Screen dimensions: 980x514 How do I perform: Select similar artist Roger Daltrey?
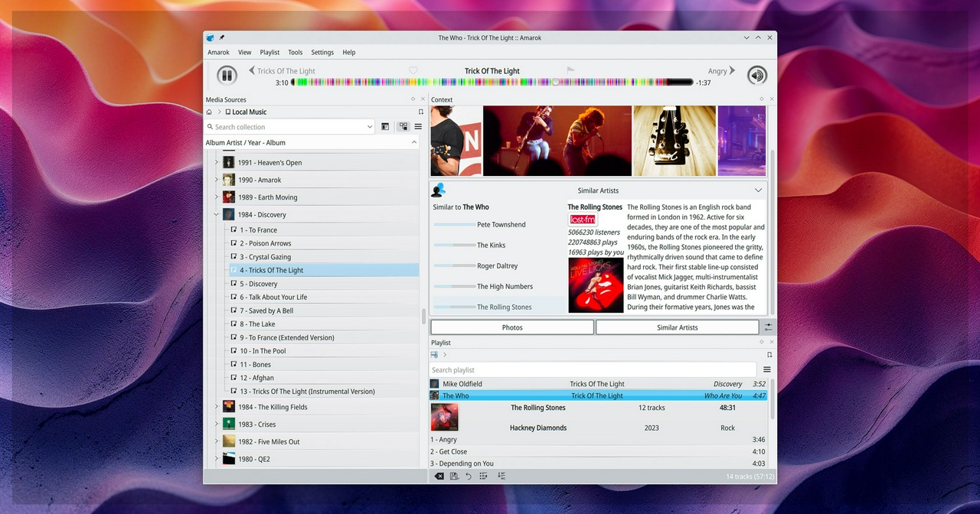[x=498, y=266]
